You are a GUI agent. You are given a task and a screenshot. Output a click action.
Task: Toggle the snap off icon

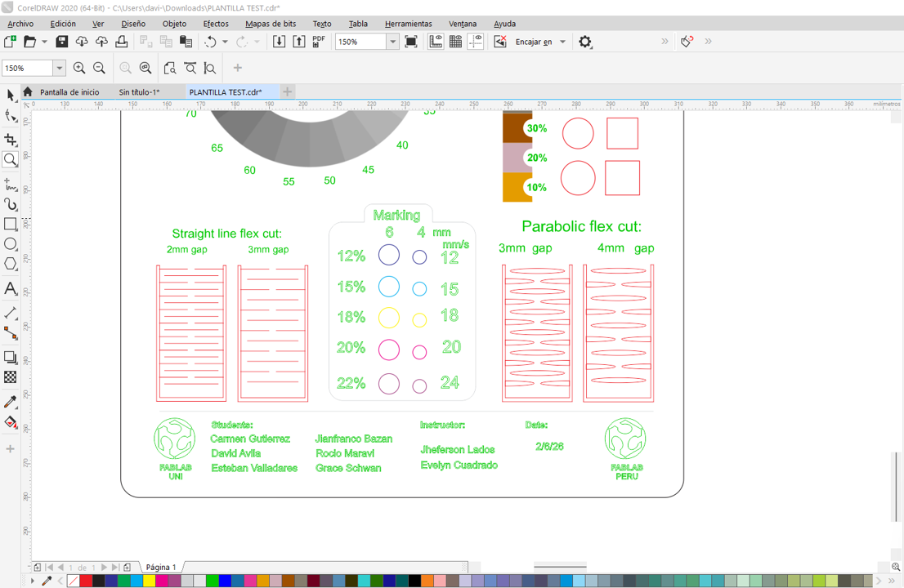(x=500, y=42)
